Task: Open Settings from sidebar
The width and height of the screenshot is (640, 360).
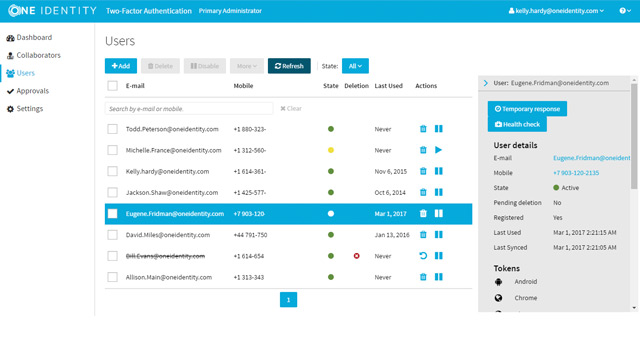Action: tap(24, 109)
